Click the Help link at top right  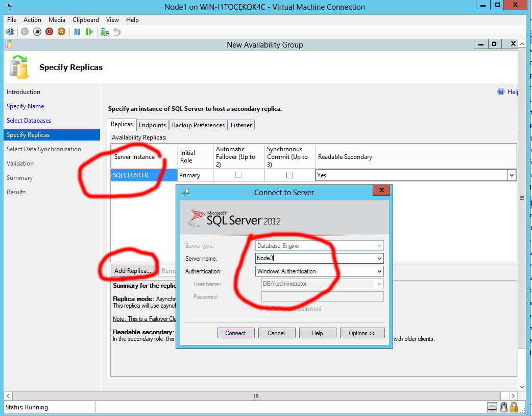[512, 92]
